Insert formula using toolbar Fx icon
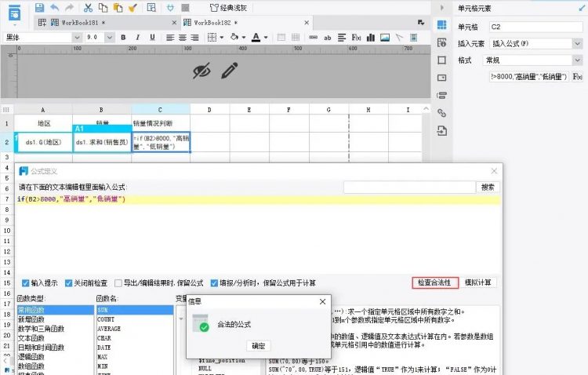Image resolution: width=588 pixels, height=375 pixels. pos(356,37)
